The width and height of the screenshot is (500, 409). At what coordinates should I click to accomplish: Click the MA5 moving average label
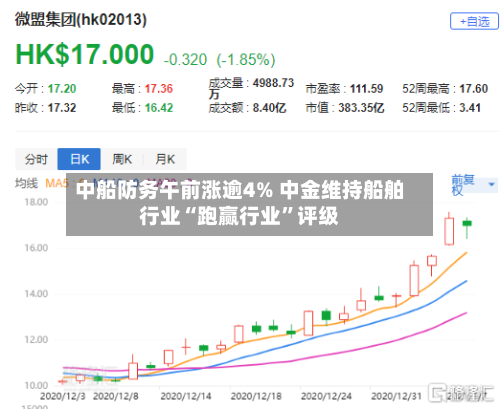point(56,183)
